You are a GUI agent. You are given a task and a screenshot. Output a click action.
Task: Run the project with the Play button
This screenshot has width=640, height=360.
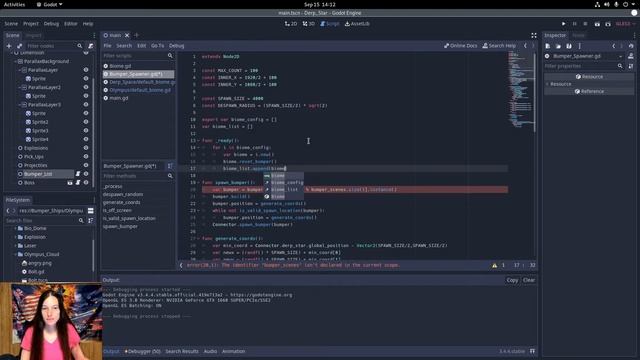(563, 24)
